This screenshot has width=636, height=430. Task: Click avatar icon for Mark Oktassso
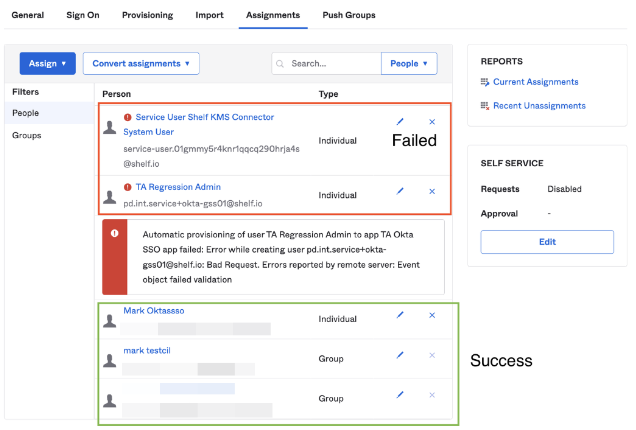(110, 320)
